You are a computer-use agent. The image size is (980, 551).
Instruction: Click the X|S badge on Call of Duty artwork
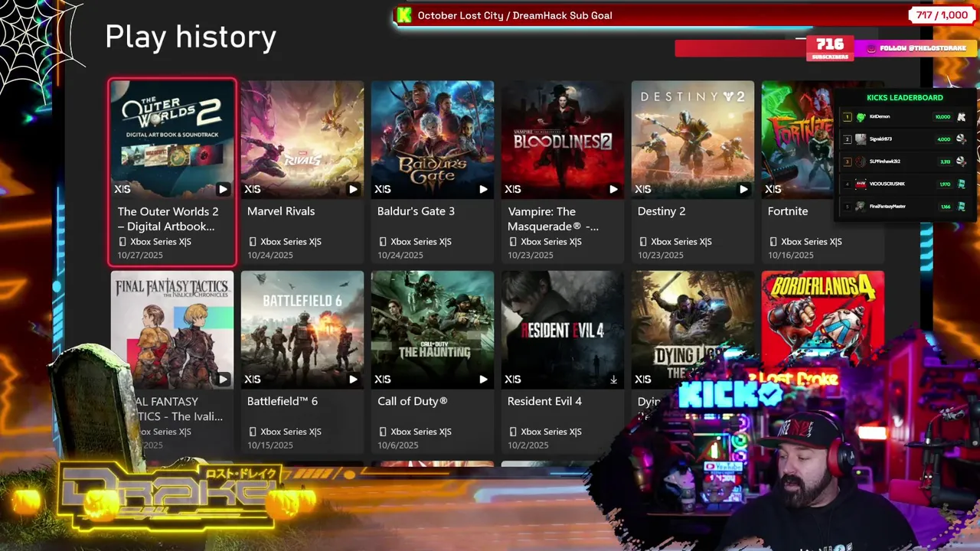[383, 379]
